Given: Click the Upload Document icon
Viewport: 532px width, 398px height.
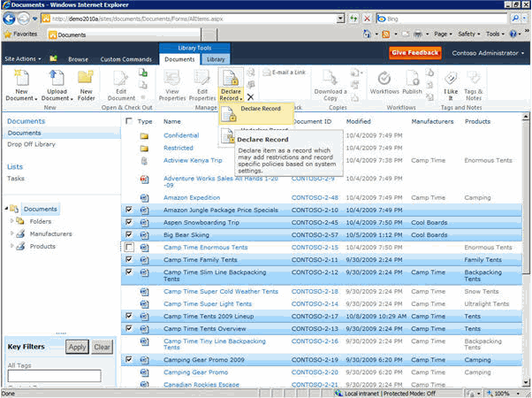Looking at the screenshot, I should click(57, 85).
